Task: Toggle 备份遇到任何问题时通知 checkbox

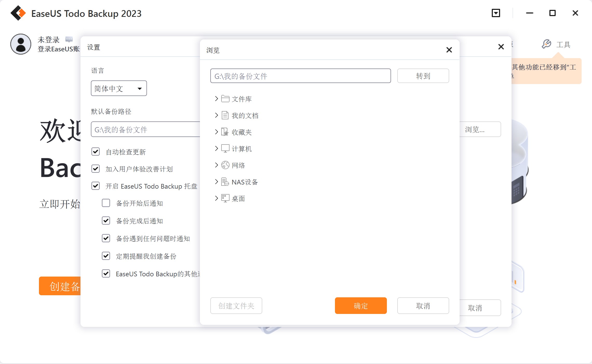Action: [106, 238]
